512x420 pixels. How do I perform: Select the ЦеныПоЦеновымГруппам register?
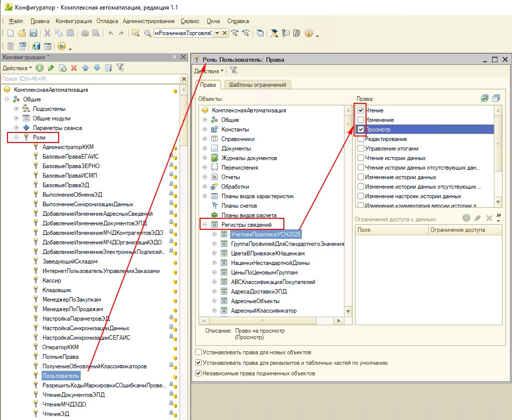point(264,272)
